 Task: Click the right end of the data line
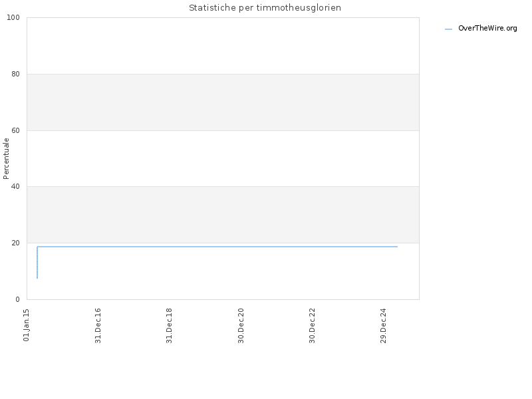(396, 247)
